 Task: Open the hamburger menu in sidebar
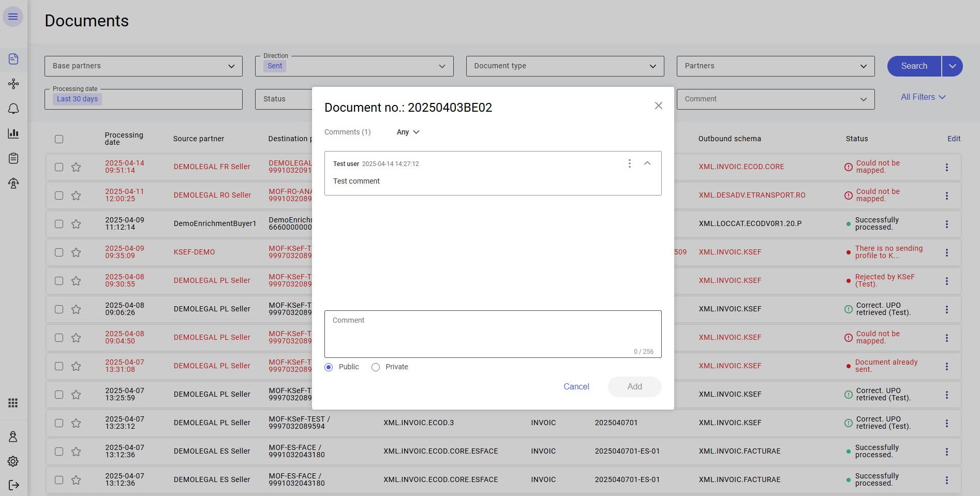(x=13, y=17)
